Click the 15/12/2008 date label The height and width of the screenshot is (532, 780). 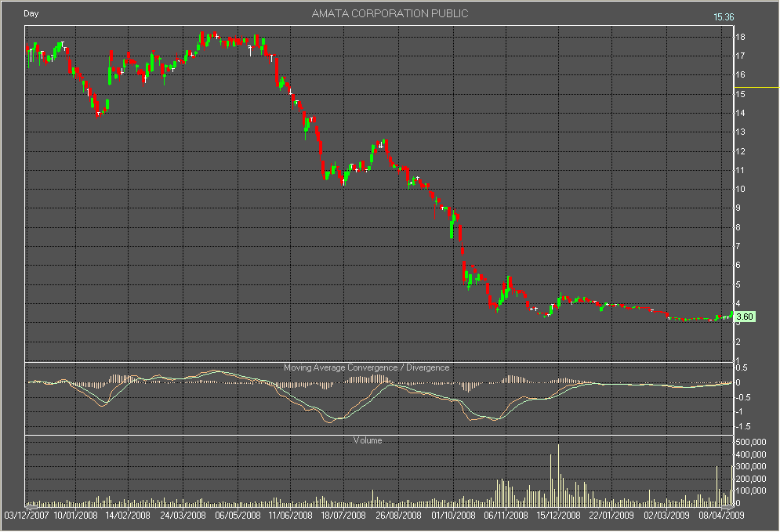coord(558,515)
